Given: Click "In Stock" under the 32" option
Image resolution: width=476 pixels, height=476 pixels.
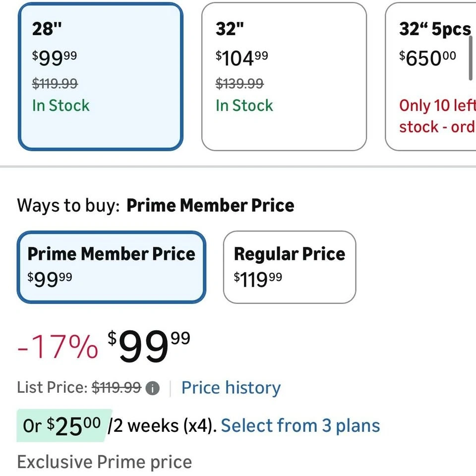Looking at the screenshot, I should coord(244,106).
